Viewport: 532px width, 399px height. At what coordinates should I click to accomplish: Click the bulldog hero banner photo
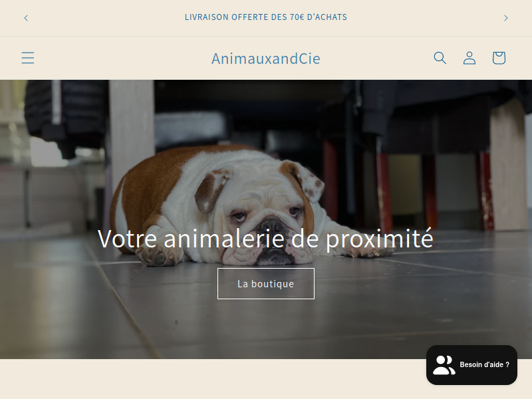coord(266,219)
